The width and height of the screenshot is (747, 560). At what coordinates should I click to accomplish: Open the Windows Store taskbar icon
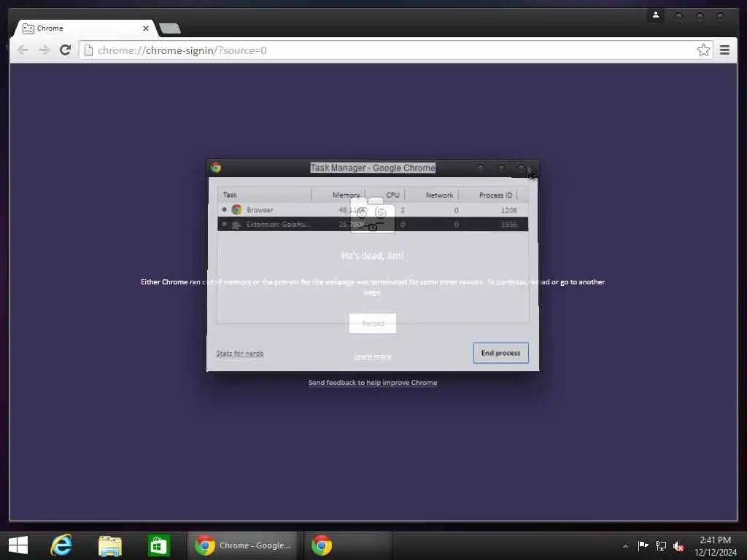point(158,545)
